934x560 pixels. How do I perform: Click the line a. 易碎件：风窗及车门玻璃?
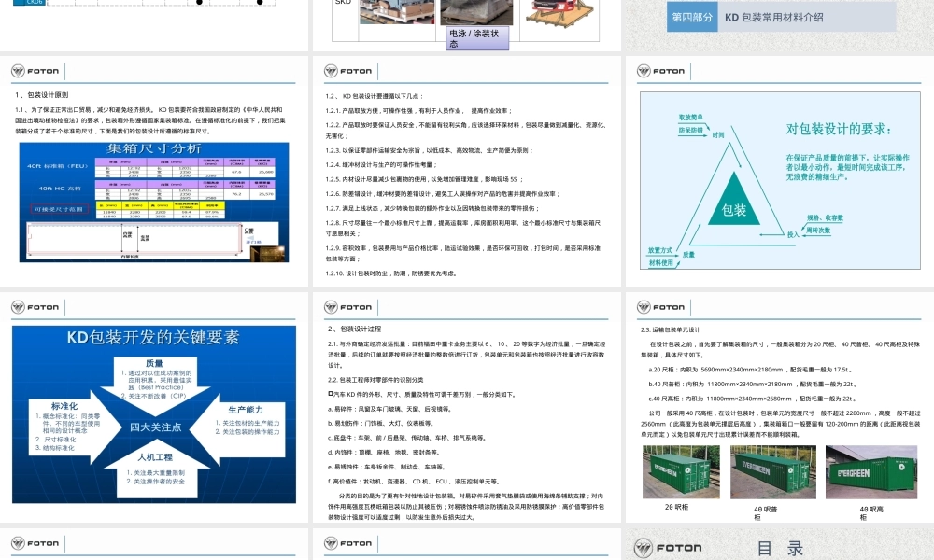[x=389, y=409]
